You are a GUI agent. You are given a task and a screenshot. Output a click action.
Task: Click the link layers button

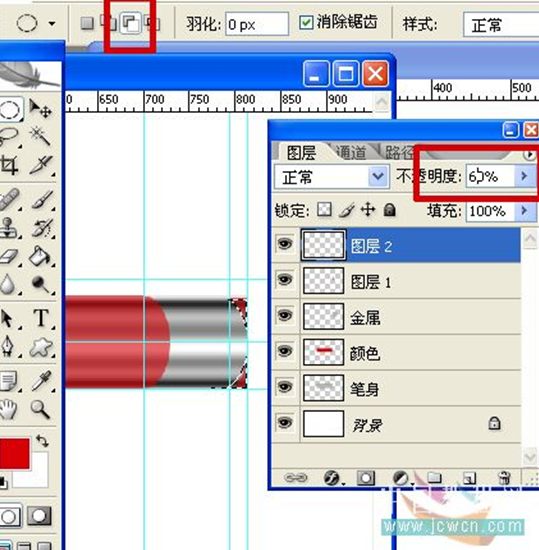(x=295, y=477)
